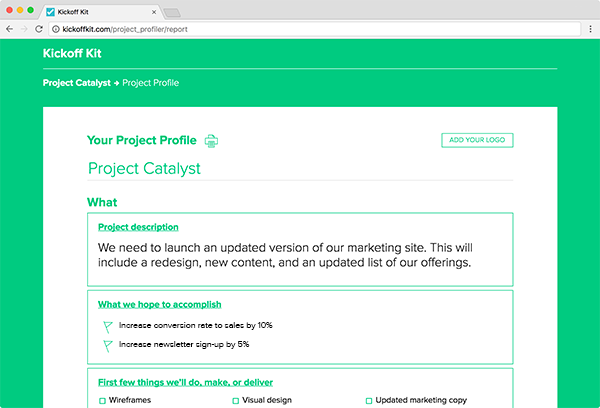Click the flag icon beside newsletter sign-up goal
Screen dimensions: 600x408
(108, 346)
